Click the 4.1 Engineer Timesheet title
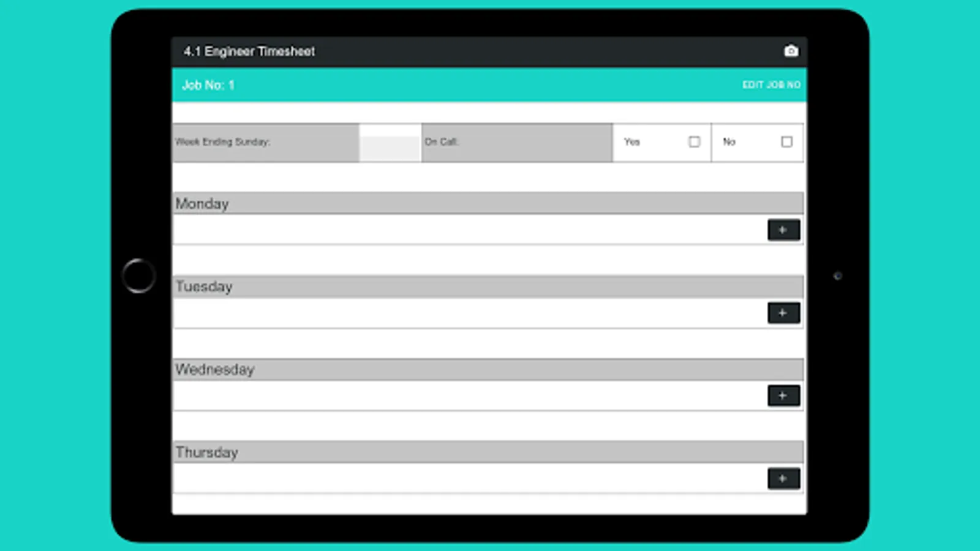This screenshot has height=551, width=980. (x=249, y=51)
